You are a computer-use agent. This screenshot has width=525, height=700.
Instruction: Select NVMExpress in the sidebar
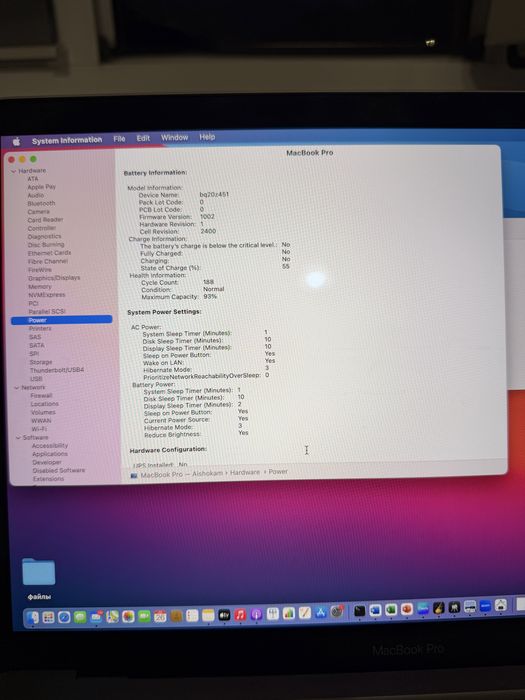point(47,295)
